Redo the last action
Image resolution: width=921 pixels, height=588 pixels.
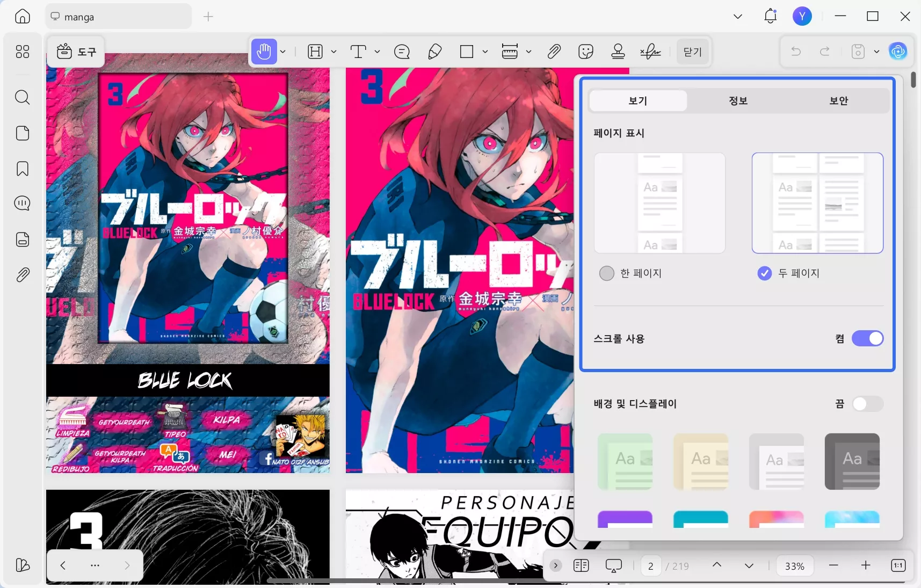point(825,52)
